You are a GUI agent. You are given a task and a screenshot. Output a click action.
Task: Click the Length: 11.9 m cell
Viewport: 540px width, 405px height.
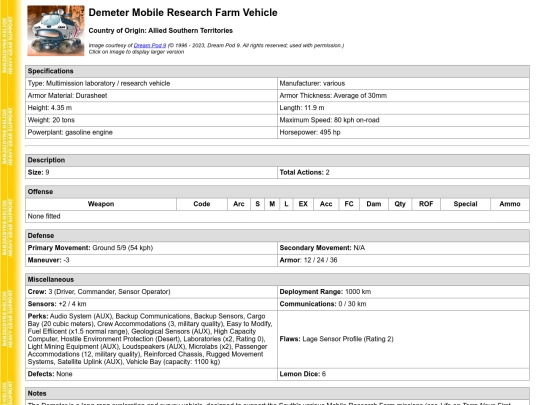pos(403,108)
